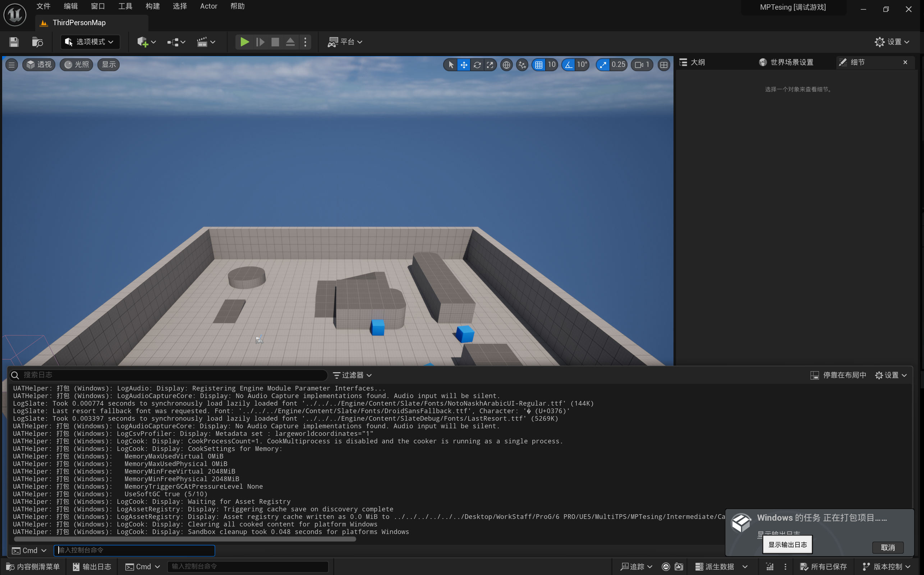This screenshot has width=924, height=575.
Task: Click the surface snapping icon
Action: tap(522, 65)
